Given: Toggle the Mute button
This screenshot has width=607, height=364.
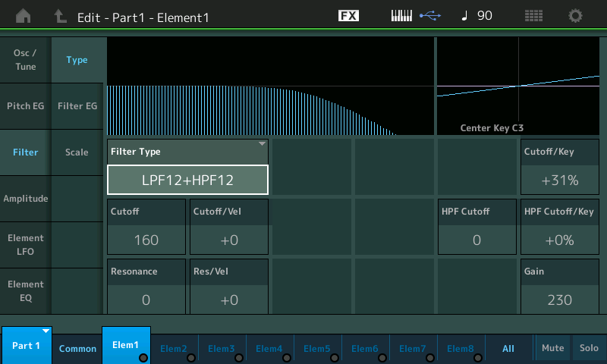Looking at the screenshot, I should coord(552,348).
